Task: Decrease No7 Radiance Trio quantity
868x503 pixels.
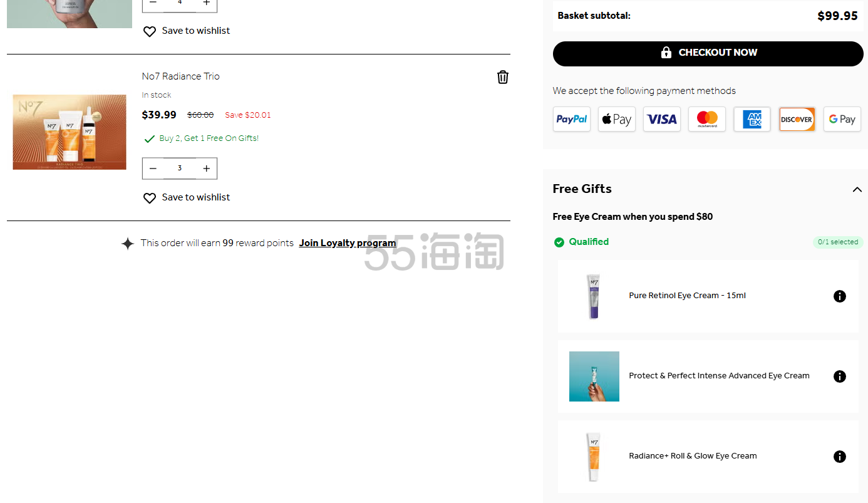Action: tap(153, 169)
